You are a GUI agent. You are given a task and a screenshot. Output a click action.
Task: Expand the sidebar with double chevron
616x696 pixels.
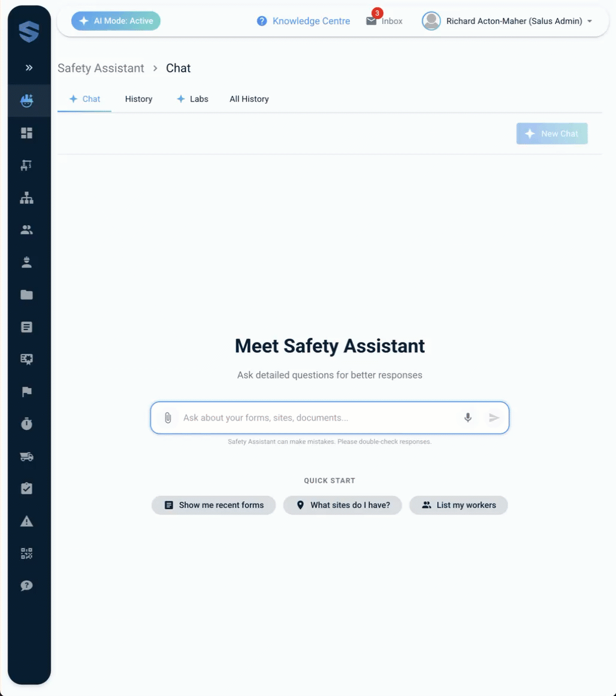click(29, 68)
